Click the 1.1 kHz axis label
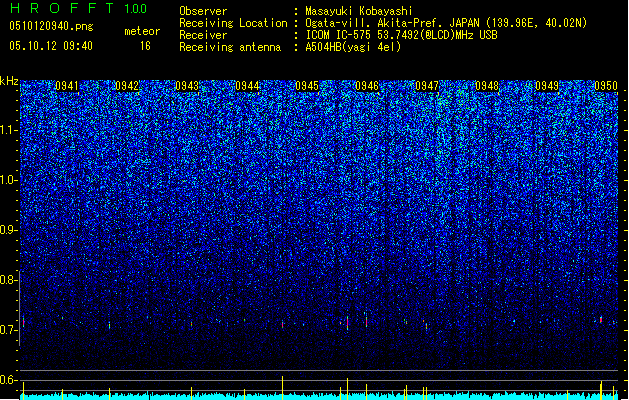Image resolution: width=629 pixels, height=400 pixels. click(x=8, y=130)
